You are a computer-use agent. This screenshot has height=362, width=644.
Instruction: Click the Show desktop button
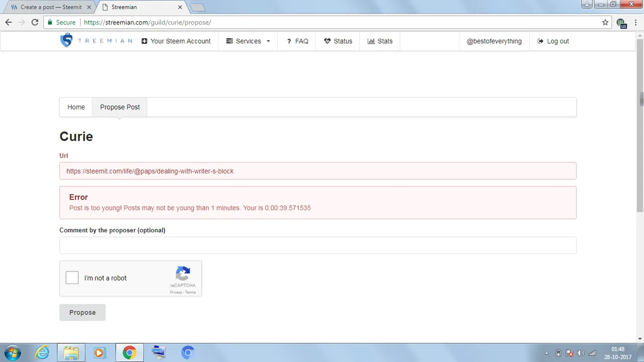pyautogui.click(x=640, y=353)
